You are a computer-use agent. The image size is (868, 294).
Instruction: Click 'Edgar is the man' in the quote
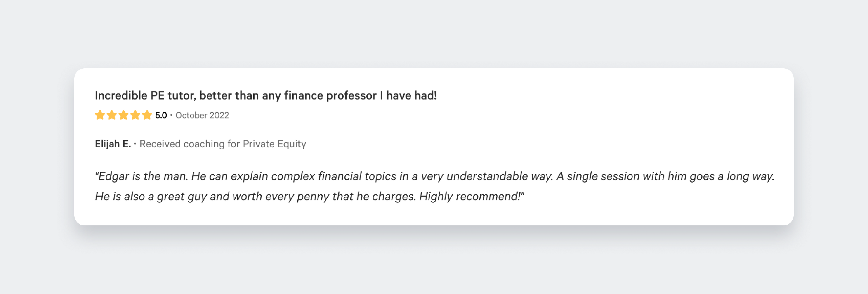[142, 176]
